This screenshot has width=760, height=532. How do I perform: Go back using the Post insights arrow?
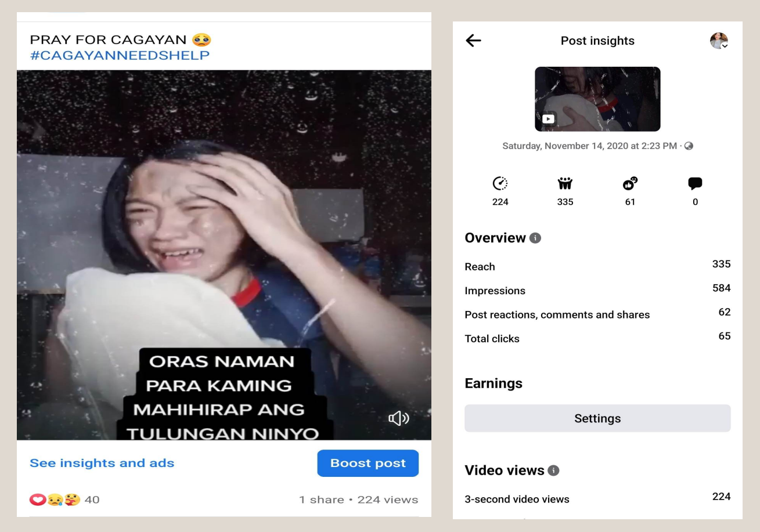[x=474, y=41]
